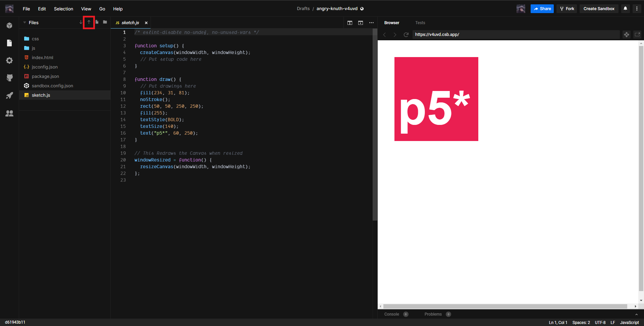
Task: Fork this sandbox
Action: 567,9
